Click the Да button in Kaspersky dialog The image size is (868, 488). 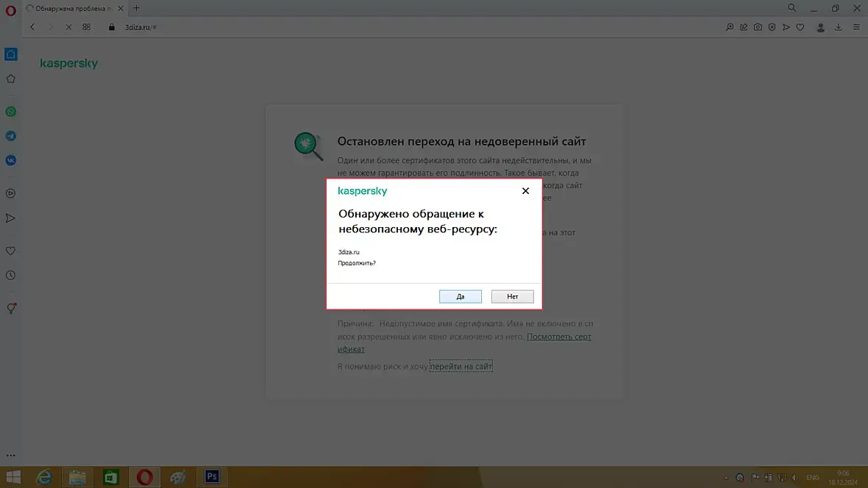(460, 297)
